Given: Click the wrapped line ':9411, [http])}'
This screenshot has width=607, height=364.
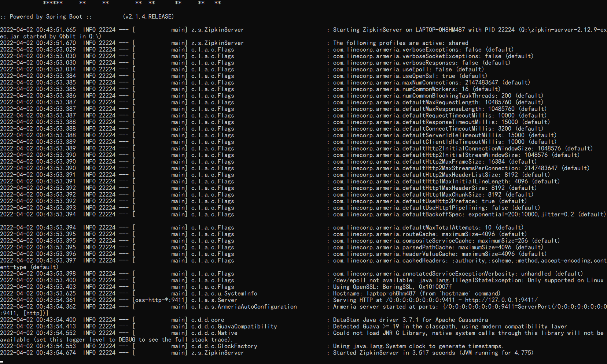Looking at the screenshot, I should (25, 313).
